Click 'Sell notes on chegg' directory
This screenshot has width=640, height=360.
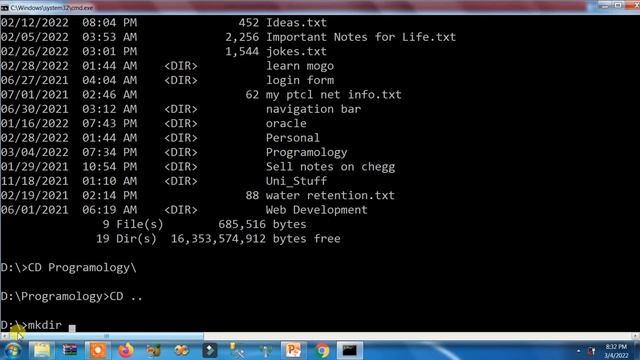pyautogui.click(x=330, y=167)
